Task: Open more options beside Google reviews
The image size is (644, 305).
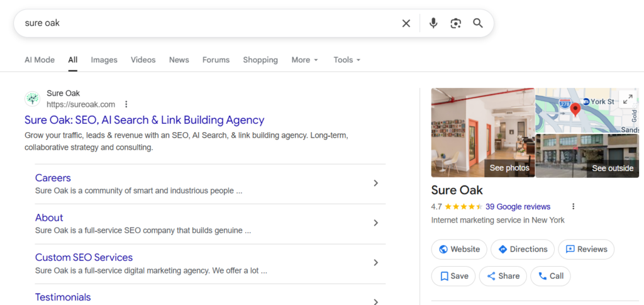Action: pyautogui.click(x=573, y=206)
